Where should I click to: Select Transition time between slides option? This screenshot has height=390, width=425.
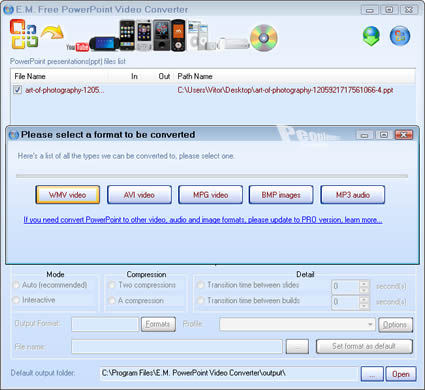coord(201,285)
